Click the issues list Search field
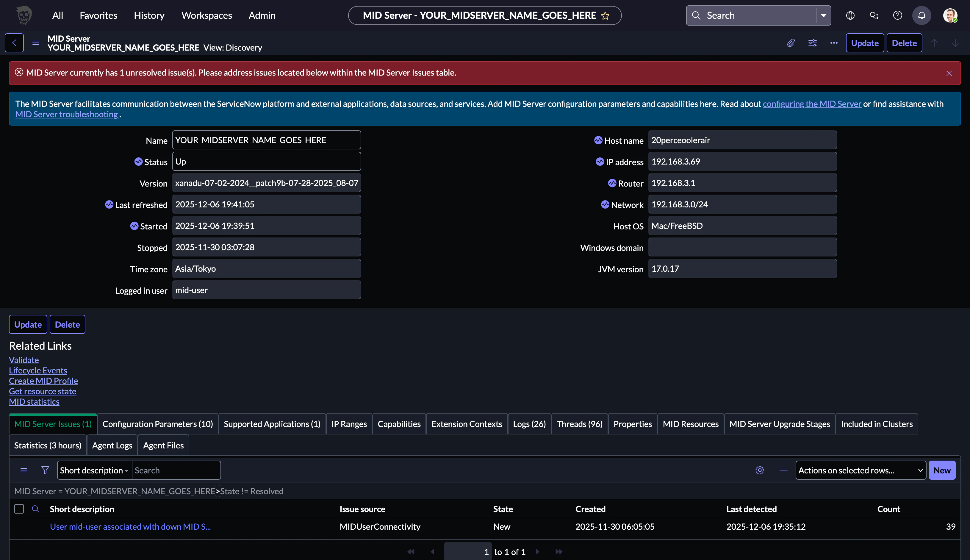This screenshot has width=970, height=560. pyautogui.click(x=176, y=470)
